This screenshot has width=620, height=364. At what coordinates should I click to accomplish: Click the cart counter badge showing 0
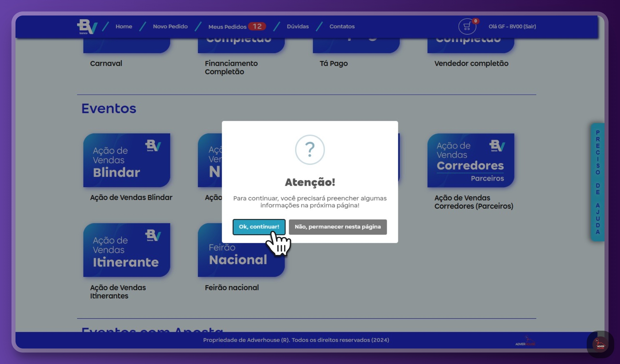coord(475,21)
